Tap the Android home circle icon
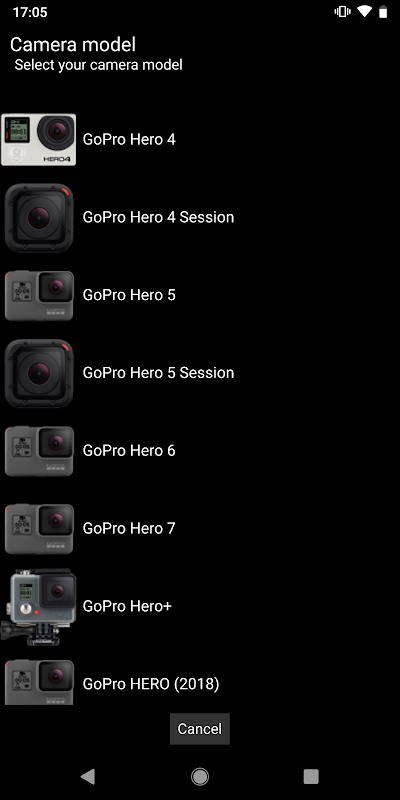400x800 pixels. click(199, 777)
